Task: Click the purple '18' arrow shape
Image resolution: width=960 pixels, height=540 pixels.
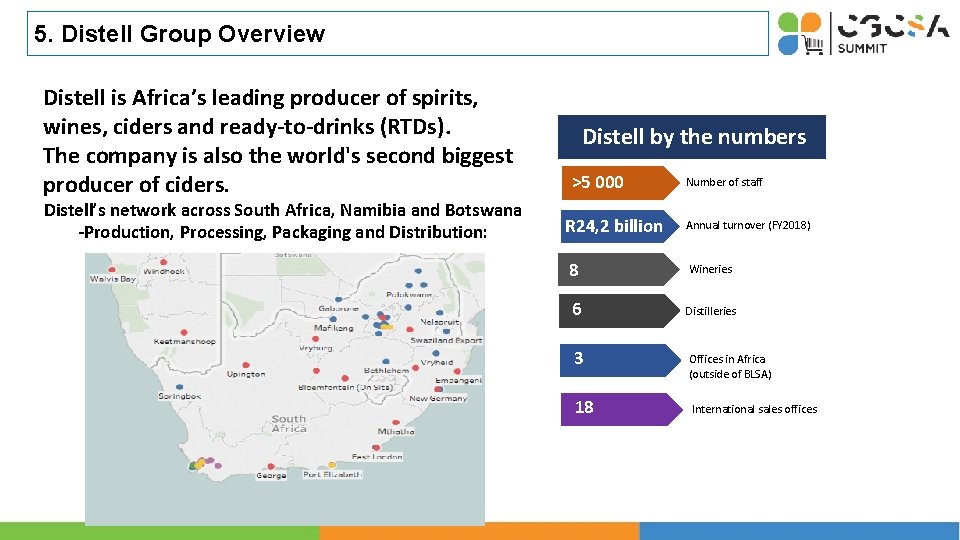Action: [621, 409]
